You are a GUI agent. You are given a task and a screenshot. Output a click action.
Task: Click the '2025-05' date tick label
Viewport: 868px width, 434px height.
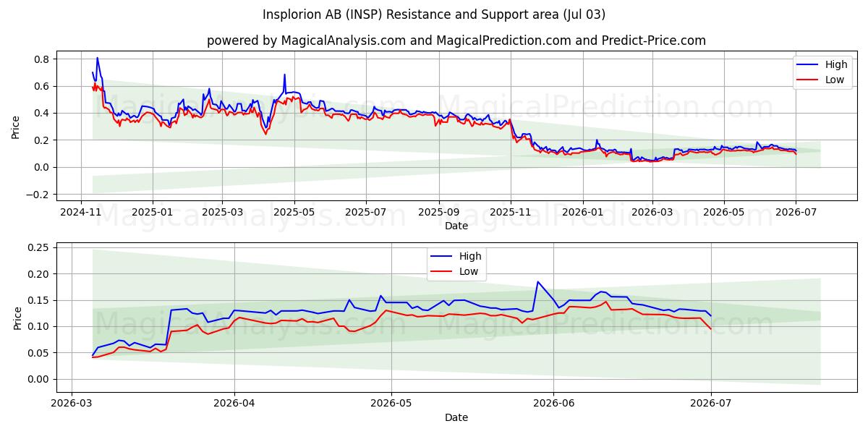(x=294, y=212)
